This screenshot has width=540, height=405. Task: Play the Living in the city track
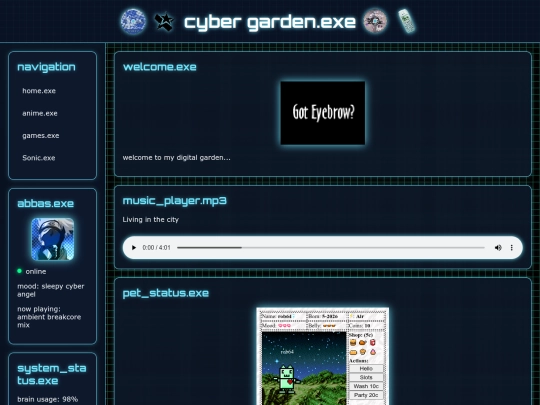(x=134, y=248)
